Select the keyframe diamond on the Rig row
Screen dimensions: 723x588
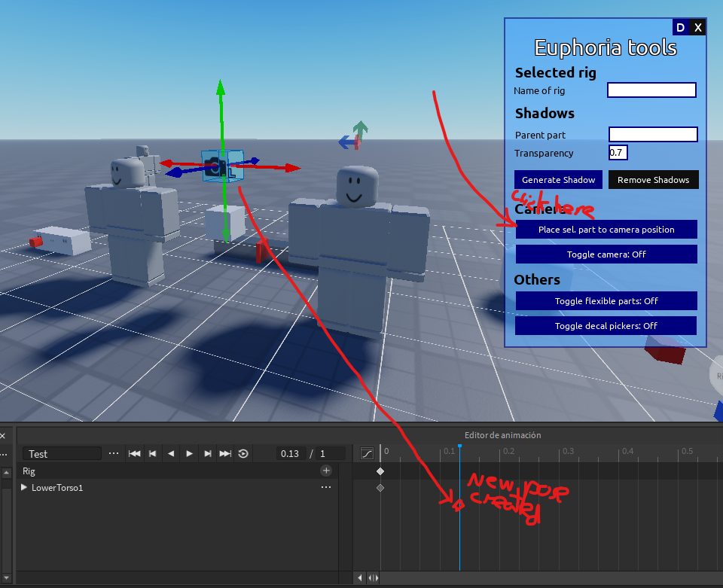380,471
